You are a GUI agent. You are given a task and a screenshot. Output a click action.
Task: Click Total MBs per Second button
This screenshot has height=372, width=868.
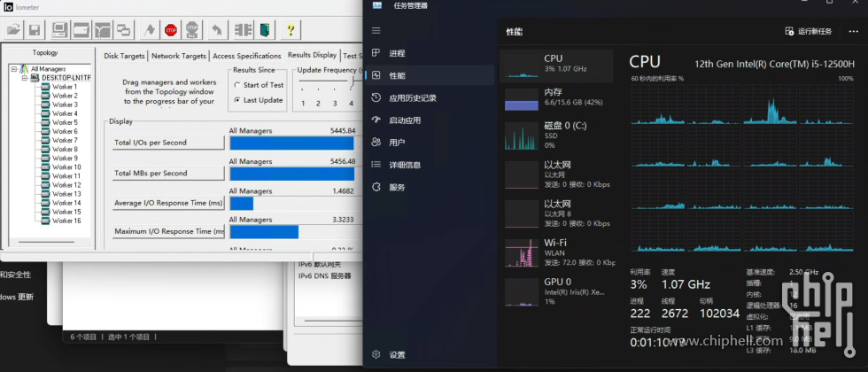click(x=168, y=174)
